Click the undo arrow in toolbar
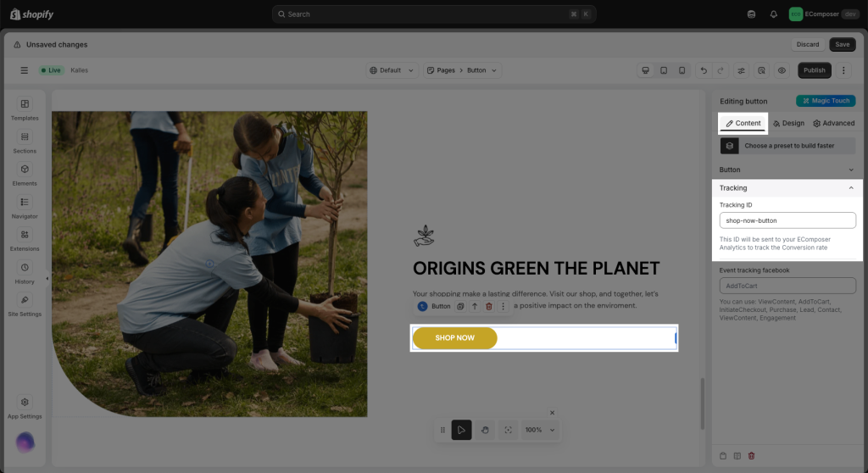868x473 pixels. [703, 70]
